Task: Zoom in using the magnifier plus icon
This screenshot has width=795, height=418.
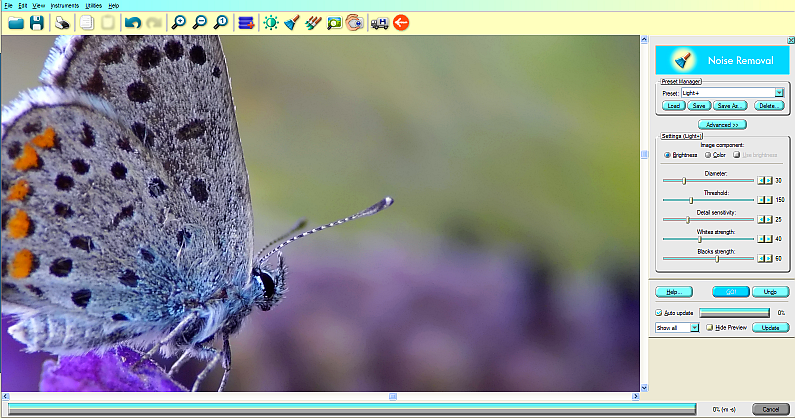Action: click(x=179, y=22)
